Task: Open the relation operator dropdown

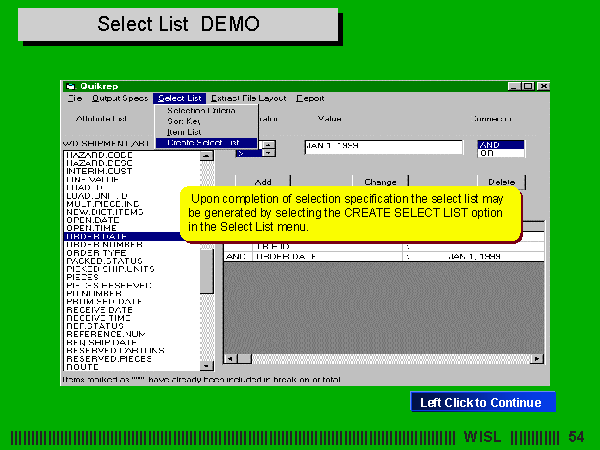Action: click(x=268, y=153)
